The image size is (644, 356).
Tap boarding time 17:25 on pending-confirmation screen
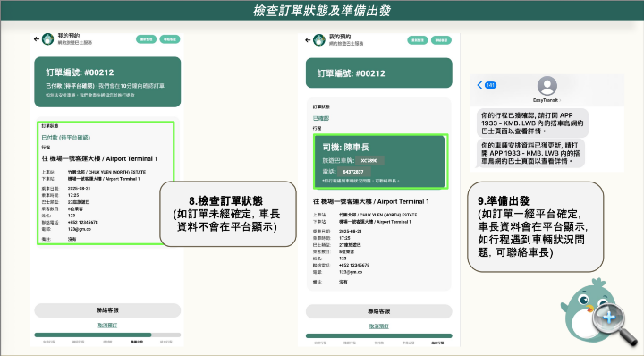73,196
